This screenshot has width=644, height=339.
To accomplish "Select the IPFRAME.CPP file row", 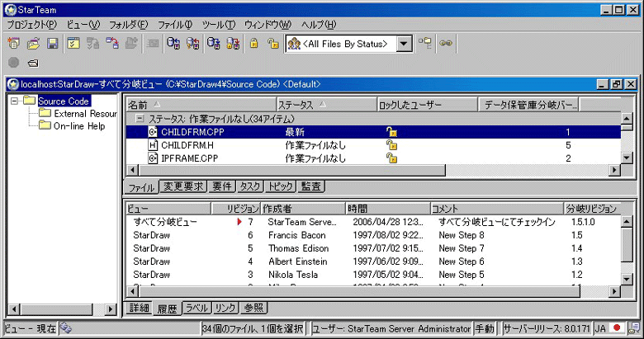I will pos(373,158).
